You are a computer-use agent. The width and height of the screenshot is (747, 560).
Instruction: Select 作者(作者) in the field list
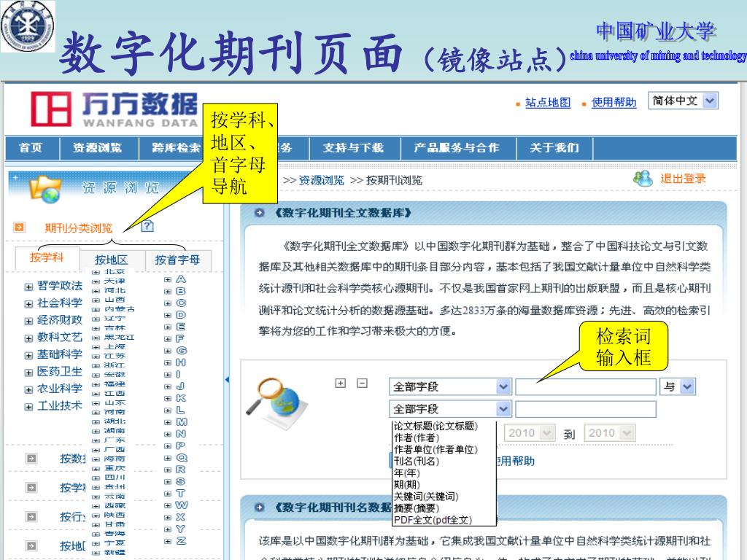click(x=417, y=437)
